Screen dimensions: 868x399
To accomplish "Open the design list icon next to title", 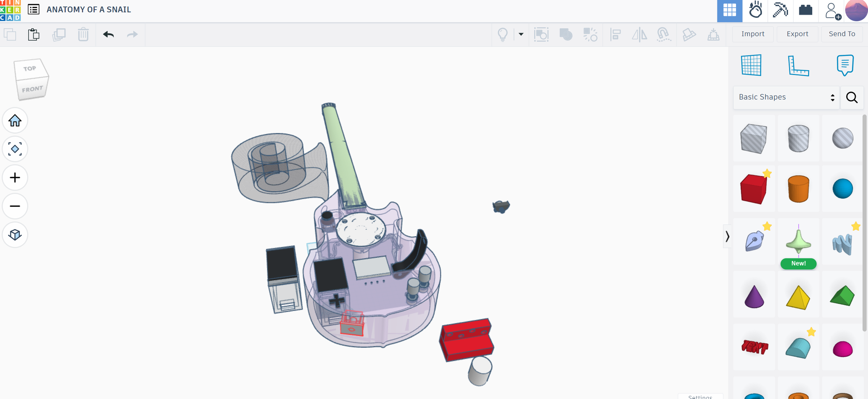I will 34,9.
